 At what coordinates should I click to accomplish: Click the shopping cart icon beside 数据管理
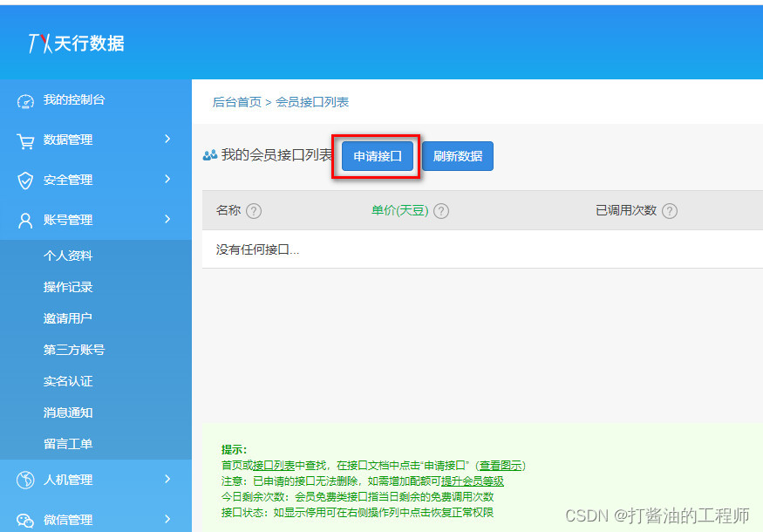(25, 141)
